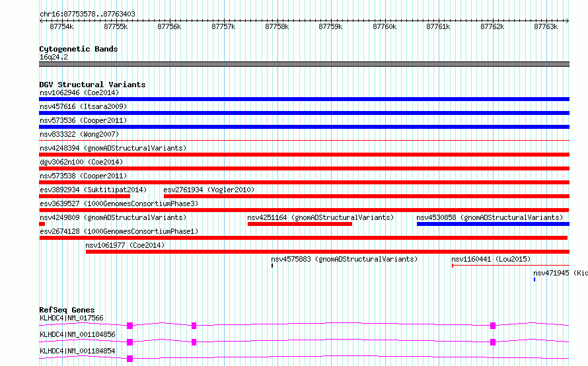Select the blue bar under nsv4530858
The width and height of the screenshot is (588, 366).
point(493,224)
